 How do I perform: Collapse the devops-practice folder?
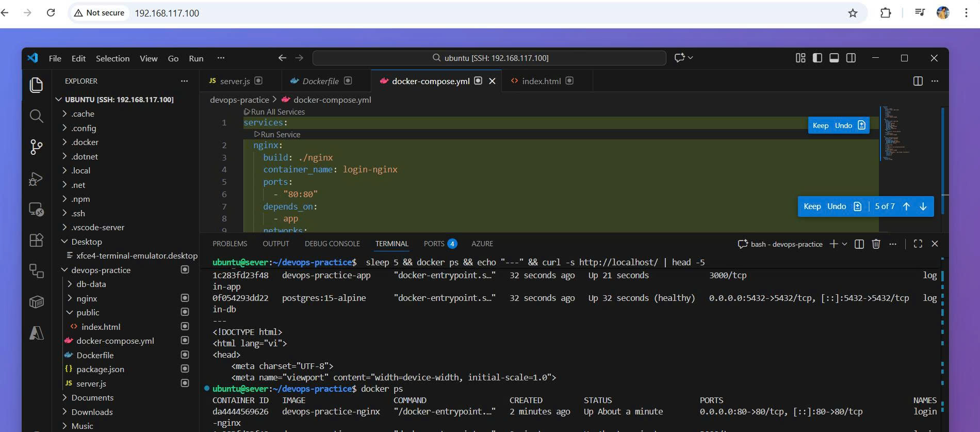[100, 270]
